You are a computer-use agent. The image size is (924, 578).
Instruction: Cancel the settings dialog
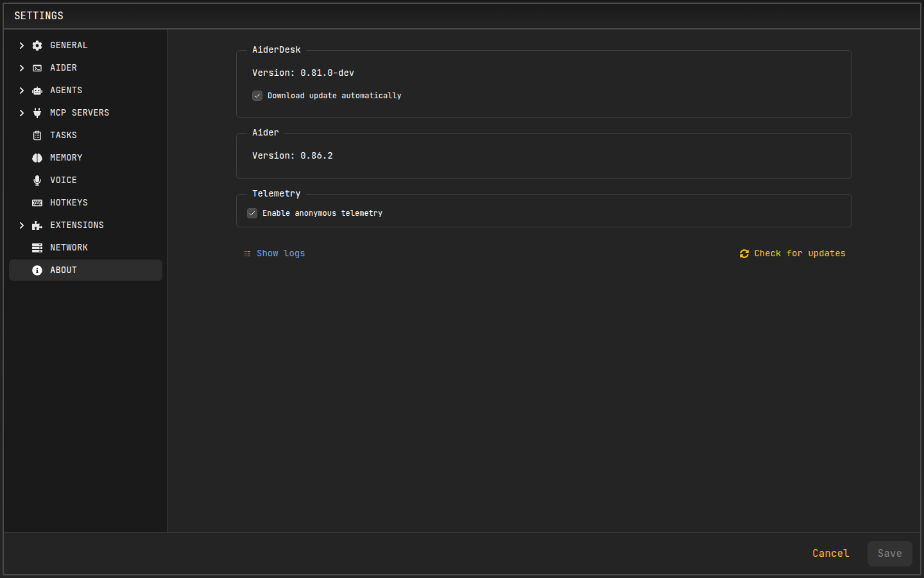(x=830, y=554)
